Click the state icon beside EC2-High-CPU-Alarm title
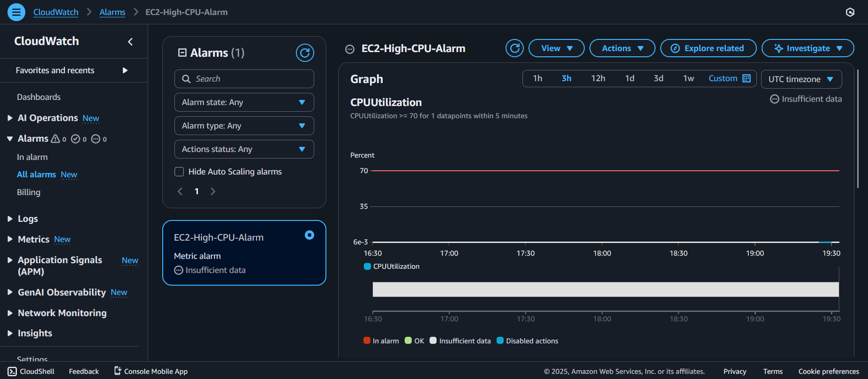868x379 pixels. pos(350,49)
